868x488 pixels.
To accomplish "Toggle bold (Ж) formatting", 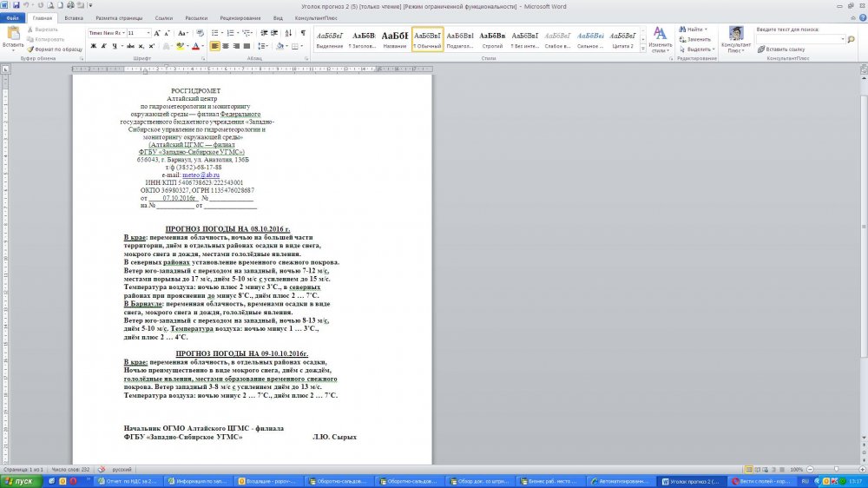I will coord(92,46).
